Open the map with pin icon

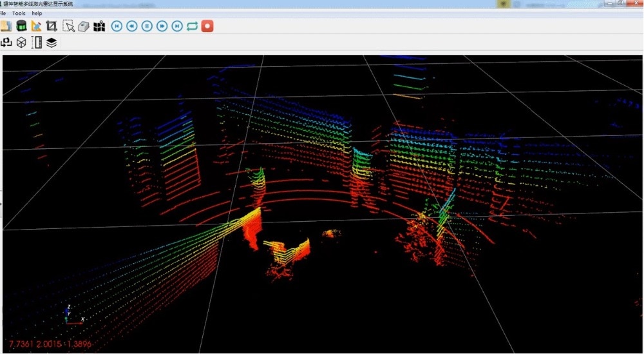tap(99, 26)
